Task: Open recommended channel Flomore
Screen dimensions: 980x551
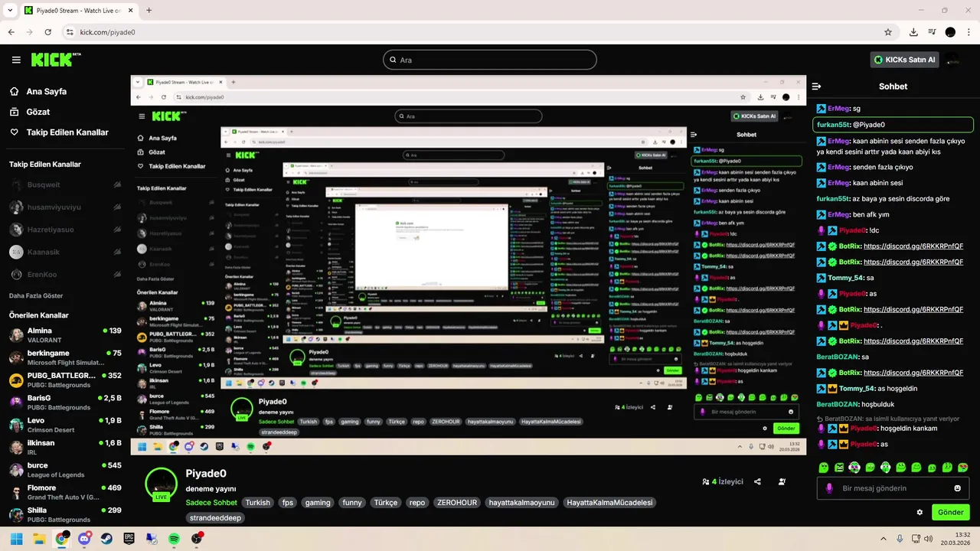Action: [65, 492]
